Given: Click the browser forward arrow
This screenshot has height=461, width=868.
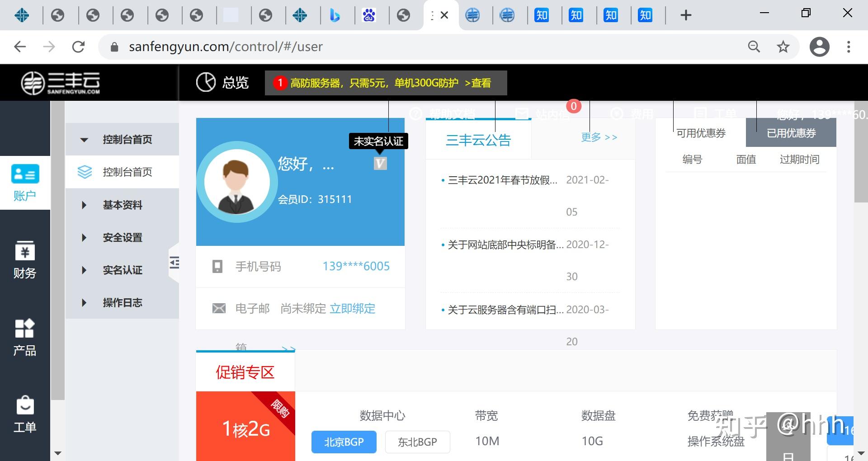Looking at the screenshot, I should click(49, 47).
